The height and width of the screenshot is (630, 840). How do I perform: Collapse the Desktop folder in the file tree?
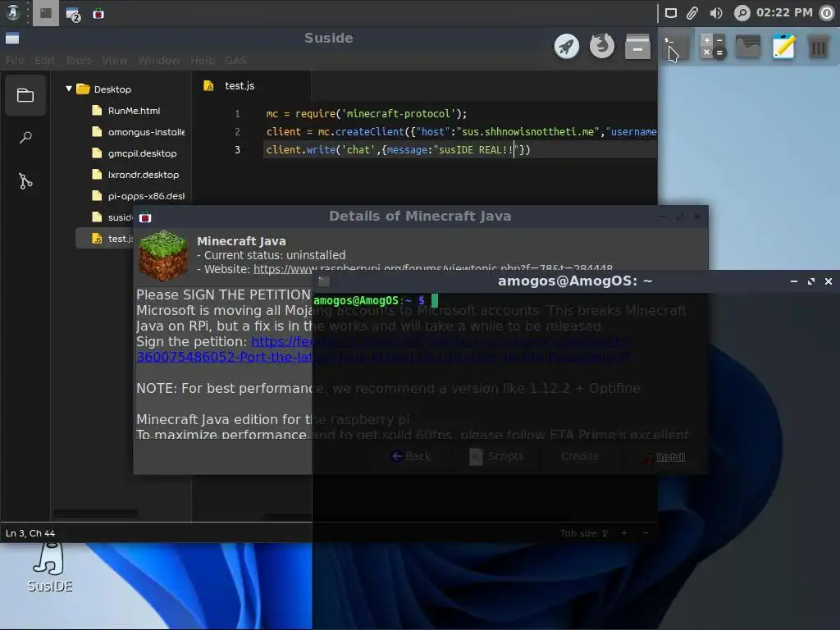(69, 89)
